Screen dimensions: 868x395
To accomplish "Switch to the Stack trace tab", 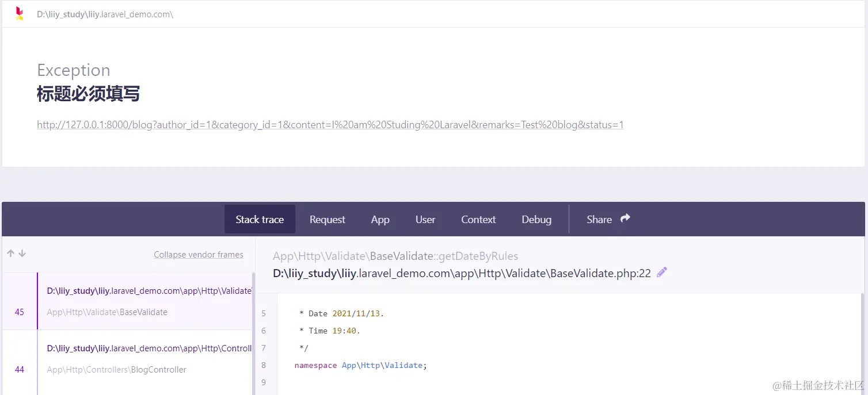I will point(260,219).
